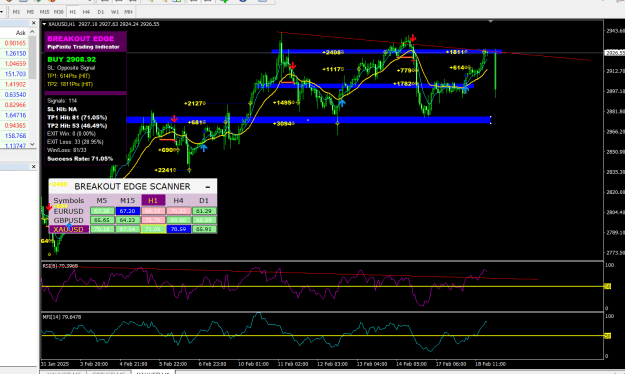This screenshot has height=374, width=625.
Task: Select EURUSD symbol in scanner
Action: (69, 211)
